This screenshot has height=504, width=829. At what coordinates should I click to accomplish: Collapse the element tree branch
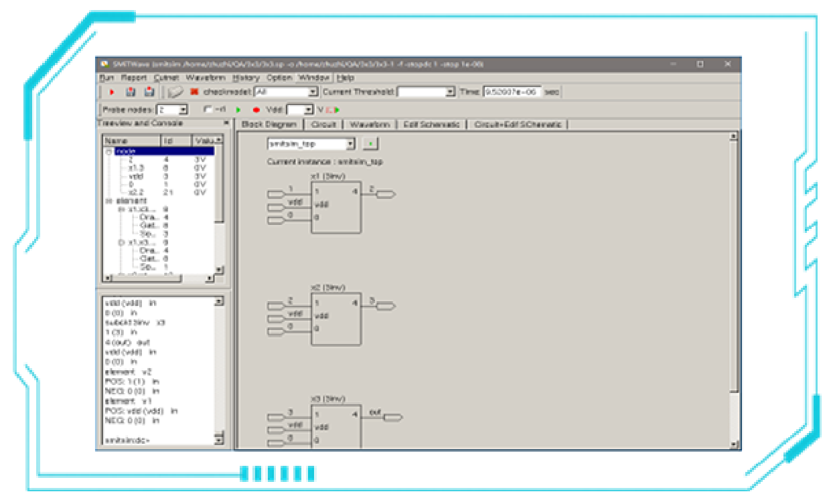(108, 201)
